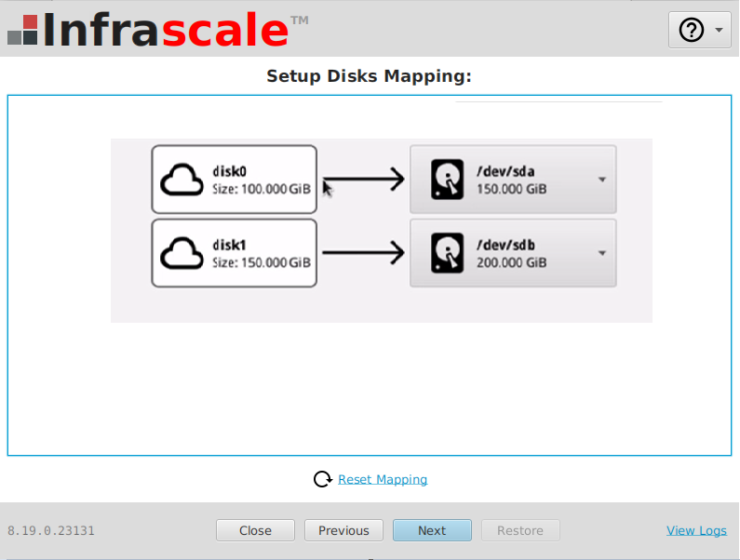The image size is (740, 560).
Task: Click the question mark help icon
Action: tap(692, 31)
